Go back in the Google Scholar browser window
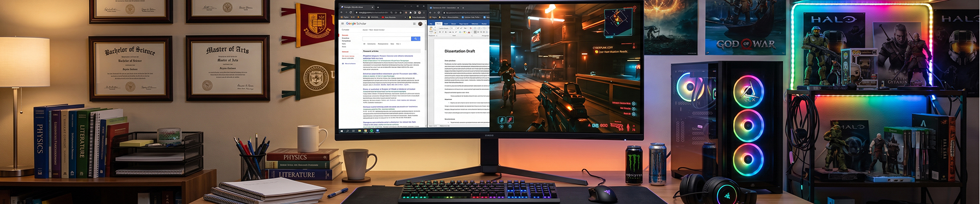 pyautogui.click(x=341, y=12)
